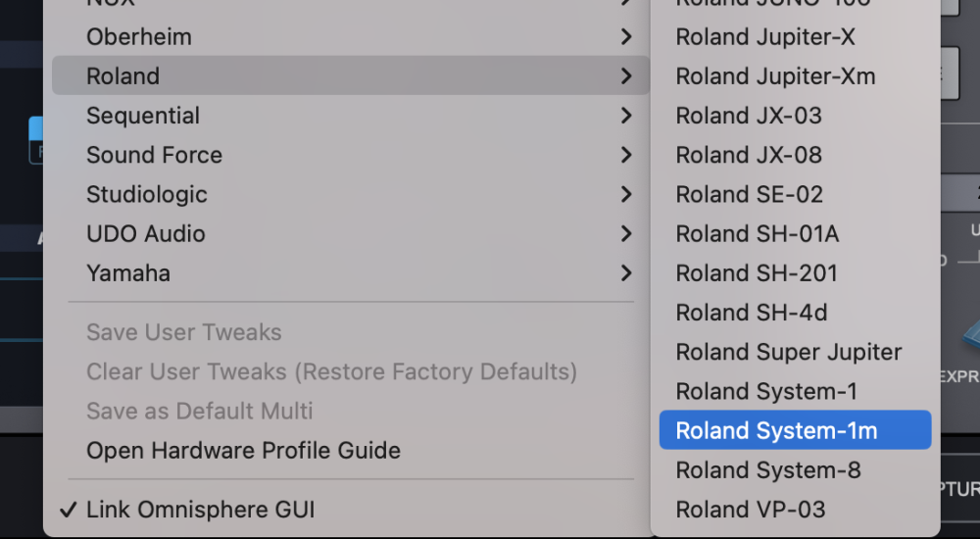Open the Sequential hardware submenu

coord(143,116)
